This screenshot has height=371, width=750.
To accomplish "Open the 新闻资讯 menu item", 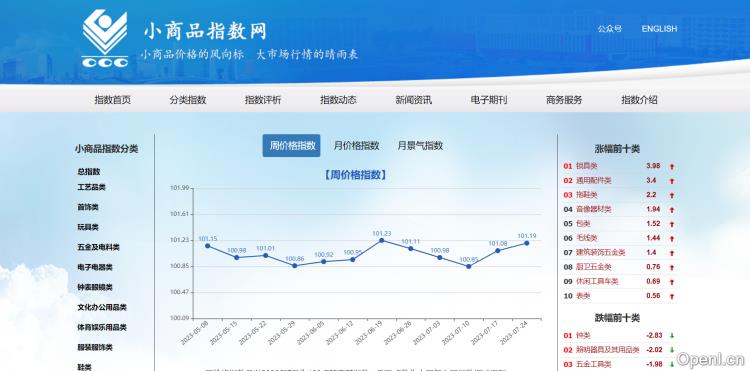I will pos(414,100).
